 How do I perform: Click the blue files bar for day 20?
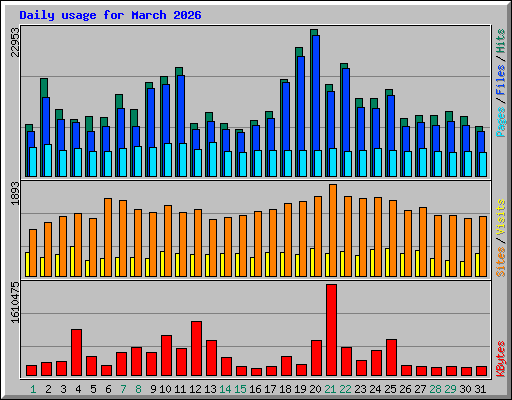point(316,93)
